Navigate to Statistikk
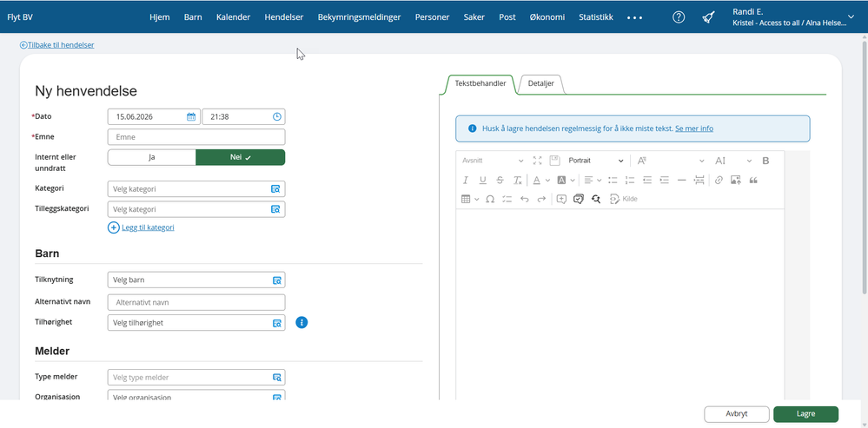This screenshot has width=868, height=428. [596, 17]
